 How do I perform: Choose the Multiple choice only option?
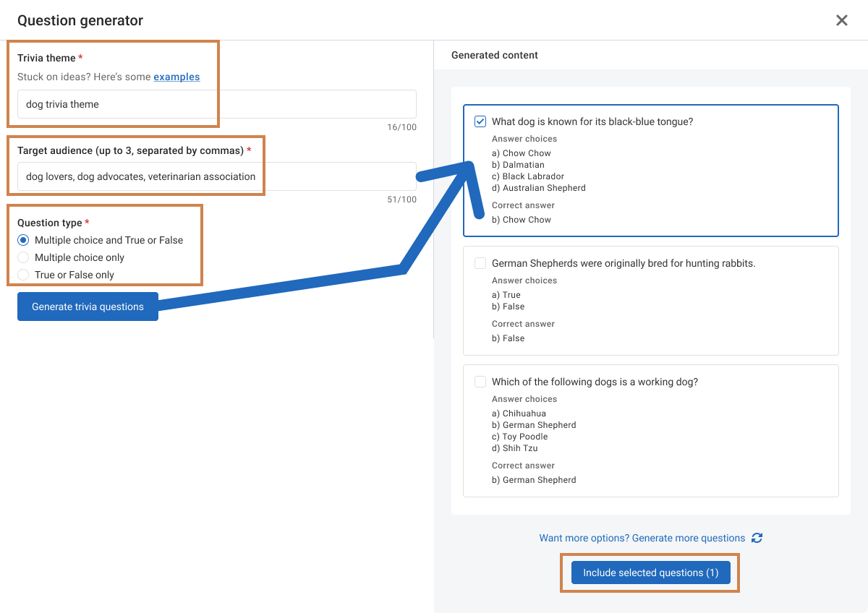23,257
